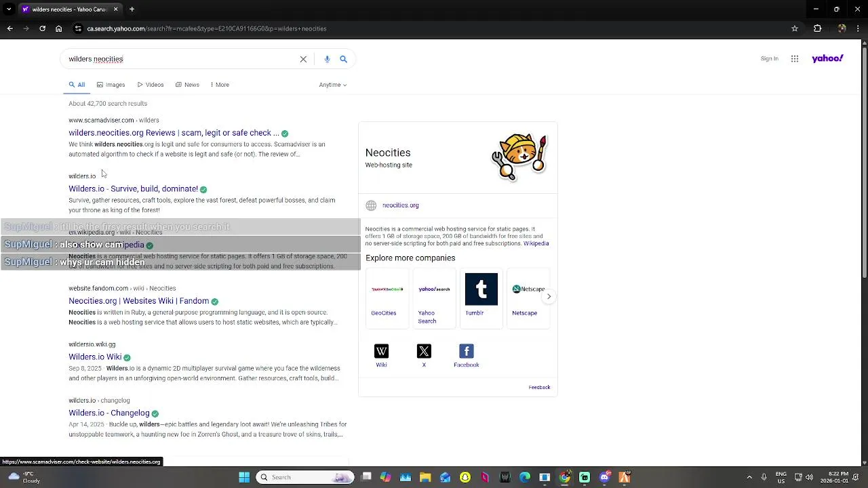Click the Neocities cat mascot image
Screen dimensions: 868x488
(x=519, y=157)
